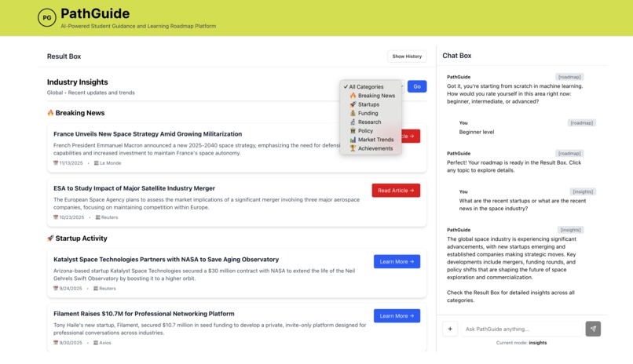Open Katalyst Space Technologies Partners headline

[166, 260]
